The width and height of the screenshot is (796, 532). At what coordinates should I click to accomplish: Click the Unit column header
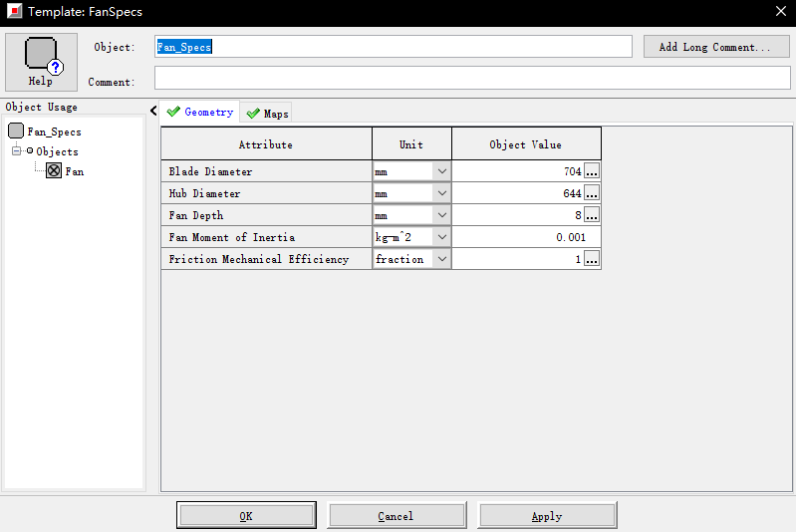[x=411, y=144]
